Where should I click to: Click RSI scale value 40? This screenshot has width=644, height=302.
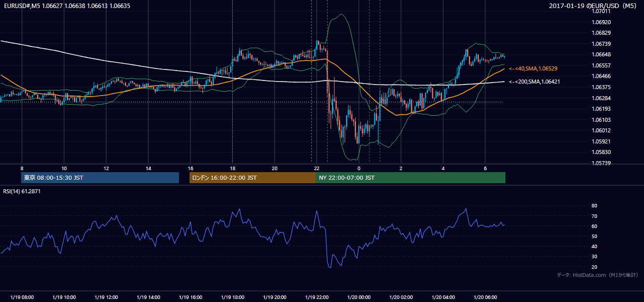(594, 246)
